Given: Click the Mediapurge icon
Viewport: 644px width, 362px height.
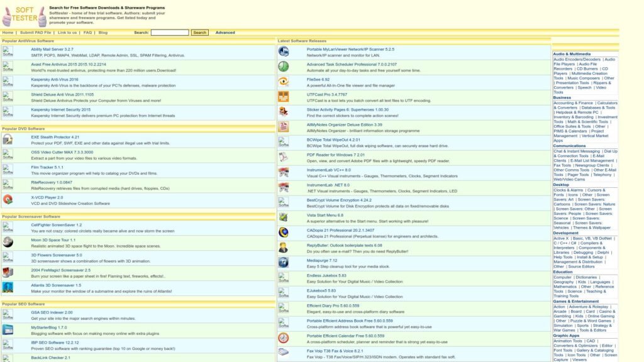Looking at the screenshot, I should (284, 263).
